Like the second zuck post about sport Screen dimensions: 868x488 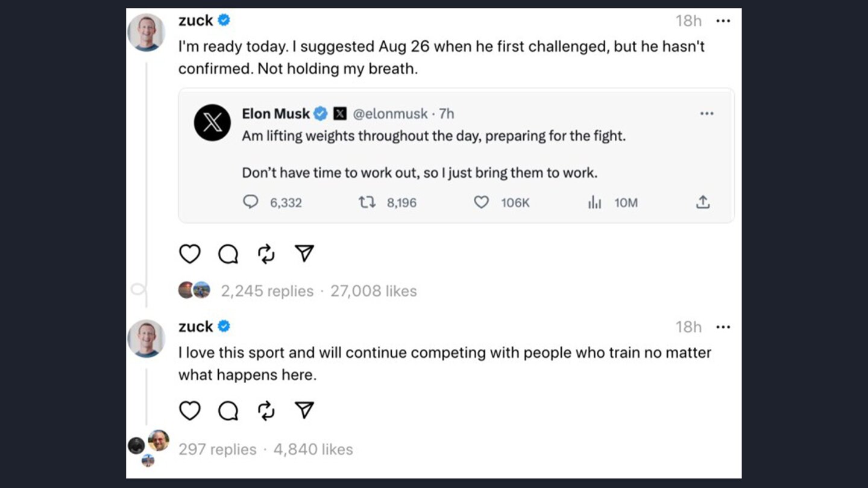190,411
